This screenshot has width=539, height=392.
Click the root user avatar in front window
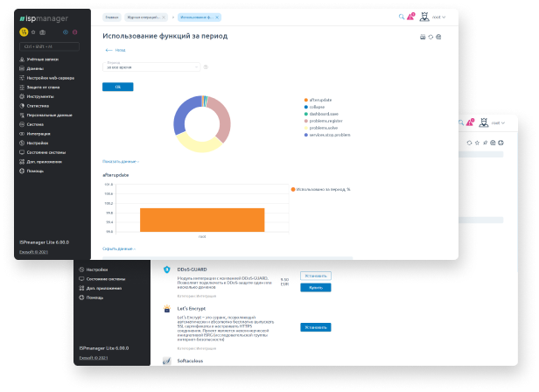click(x=424, y=17)
